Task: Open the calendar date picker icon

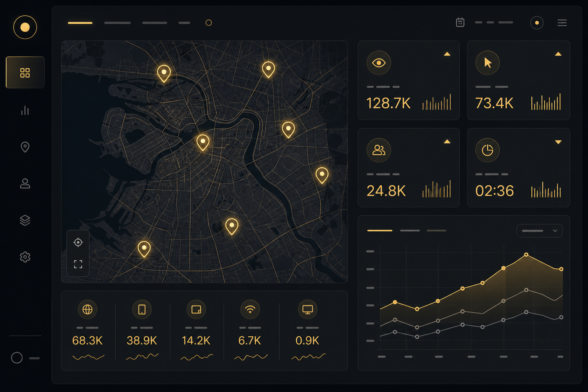Action: (x=460, y=23)
